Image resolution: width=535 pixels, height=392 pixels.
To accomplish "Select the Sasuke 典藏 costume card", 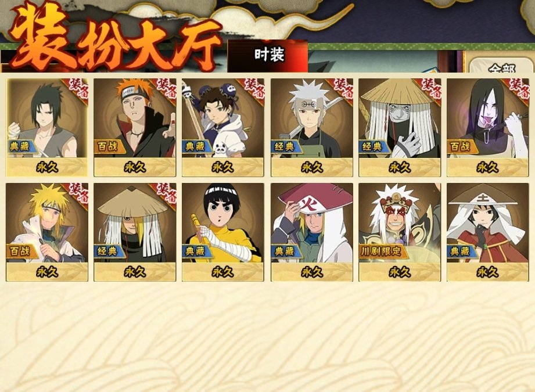I will pyautogui.click(x=47, y=127).
